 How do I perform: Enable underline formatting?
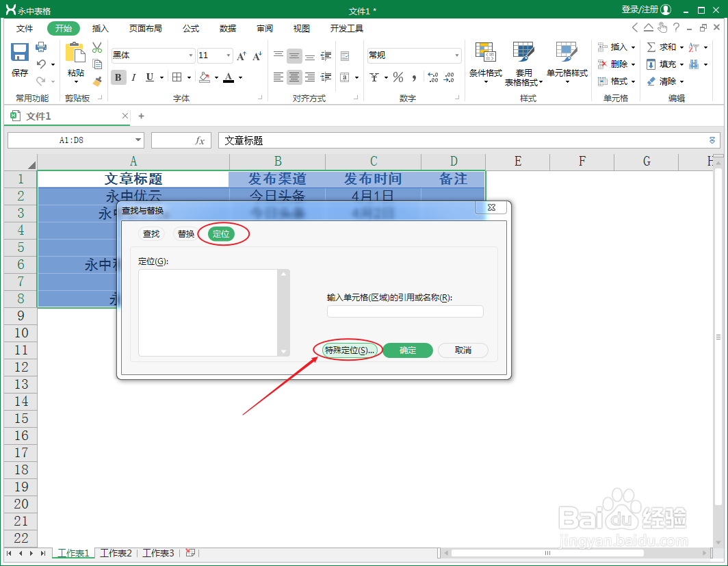[x=149, y=77]
